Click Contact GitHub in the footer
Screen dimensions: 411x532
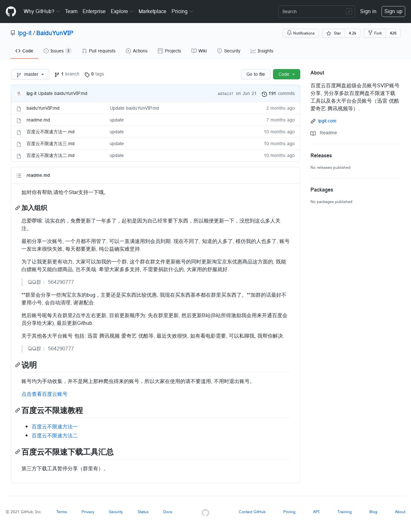click(x=252, y=512)
